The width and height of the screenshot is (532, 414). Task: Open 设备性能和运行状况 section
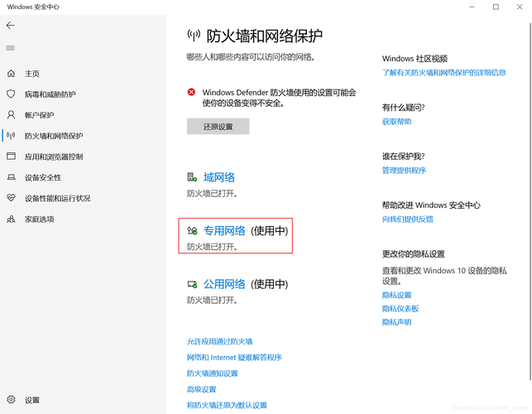point(58,199)
